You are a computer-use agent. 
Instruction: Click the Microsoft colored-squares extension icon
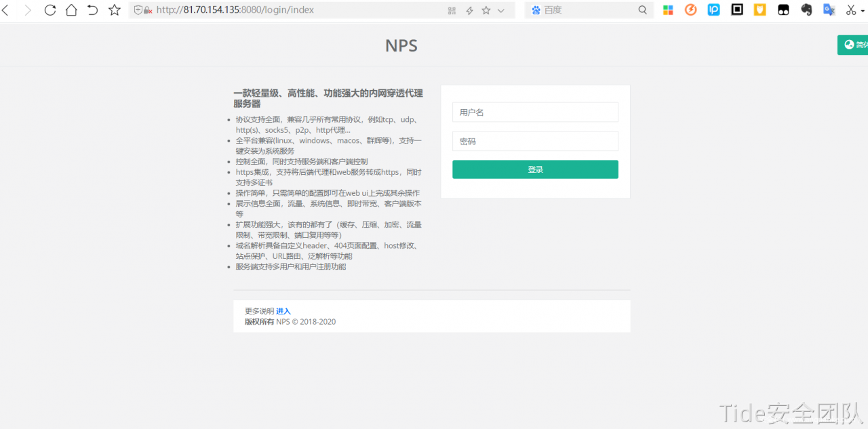[x=668, y=9]
